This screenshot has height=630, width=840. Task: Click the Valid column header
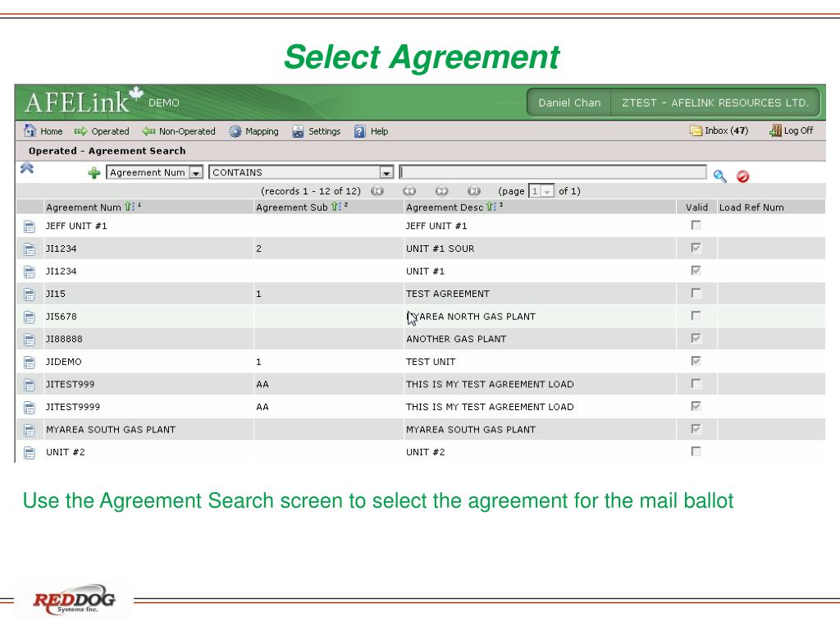click(x=696, y=208)
